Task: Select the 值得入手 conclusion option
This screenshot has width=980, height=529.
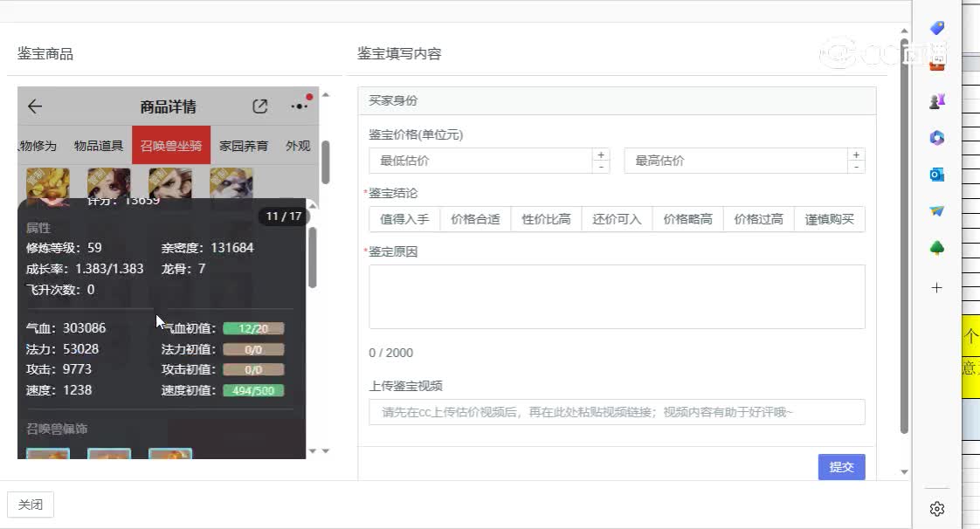Action: [x=404, y=219]
